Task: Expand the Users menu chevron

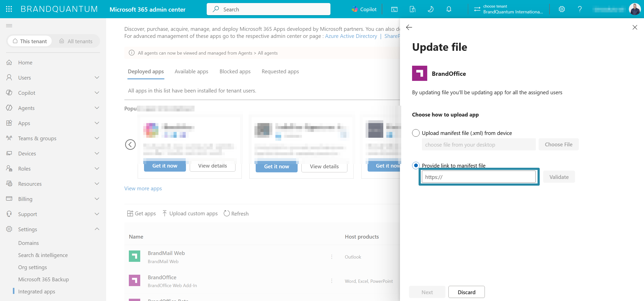Action: pos(97,78)
